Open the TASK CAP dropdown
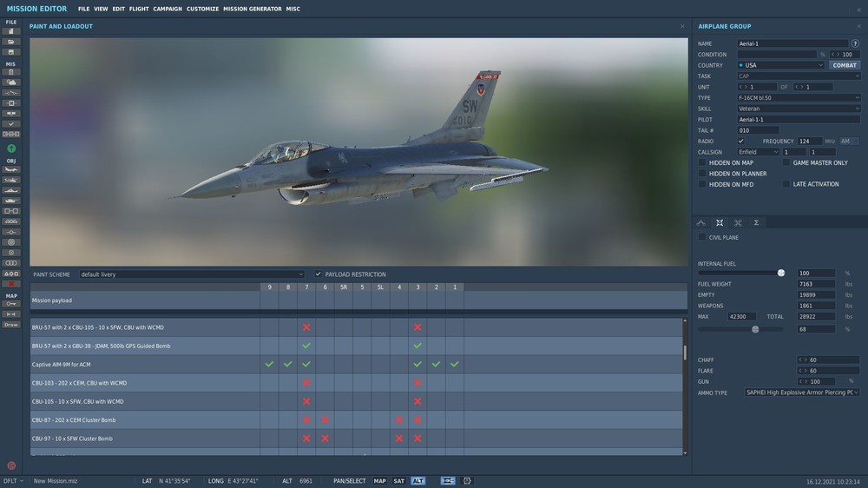Image resolution: width=868 pixels, height=488 pixels. click(x=799, y=76)
